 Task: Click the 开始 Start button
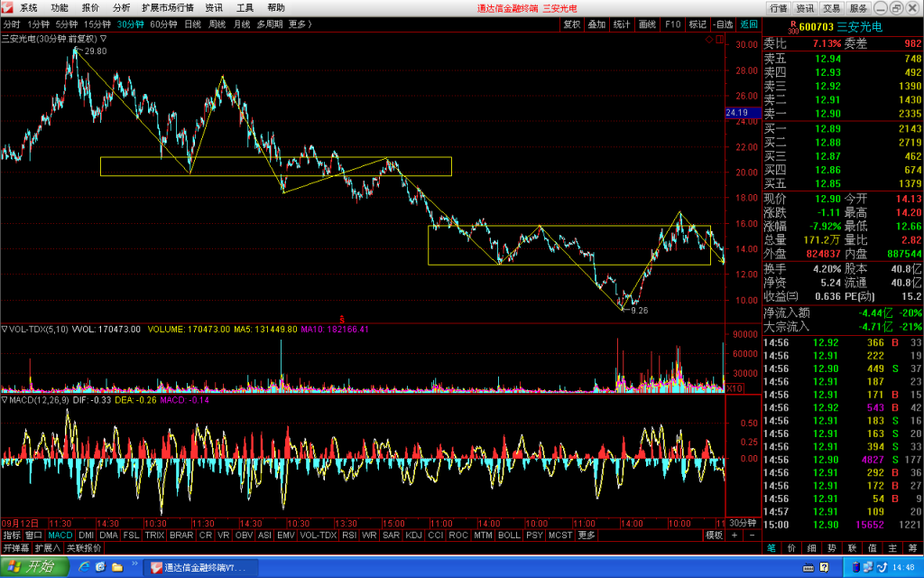(x=35, y=567)
